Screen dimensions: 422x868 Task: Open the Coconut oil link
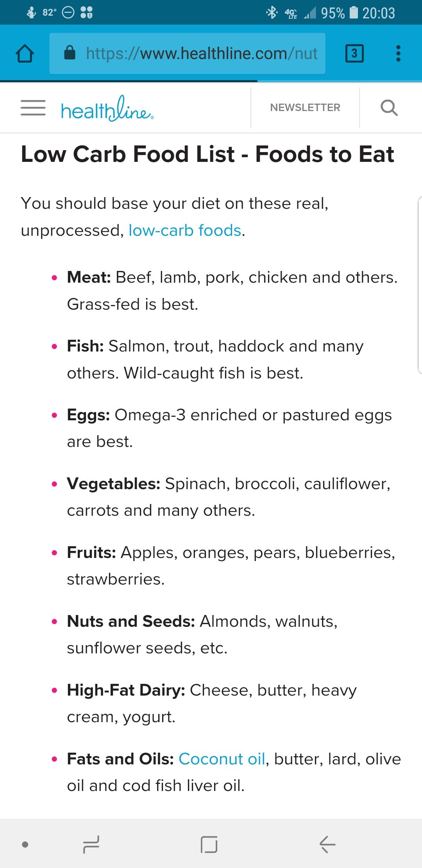click(222, 759)
